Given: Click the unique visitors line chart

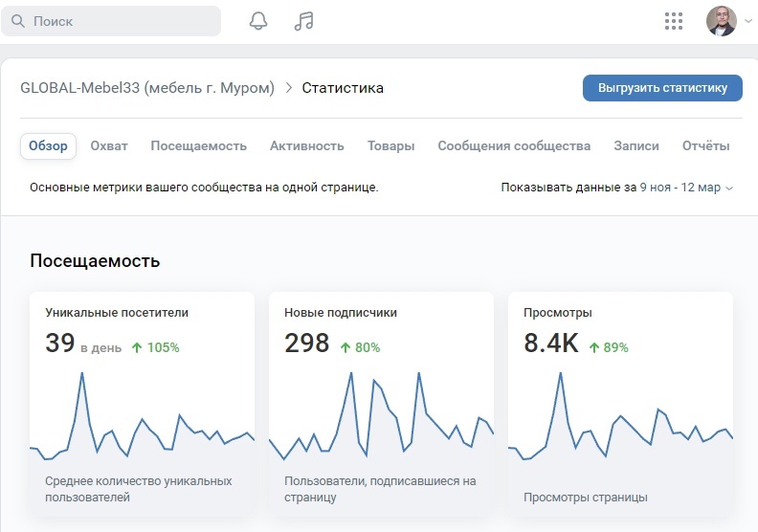Looking at the screenshot, I should [x=142, y=415].
